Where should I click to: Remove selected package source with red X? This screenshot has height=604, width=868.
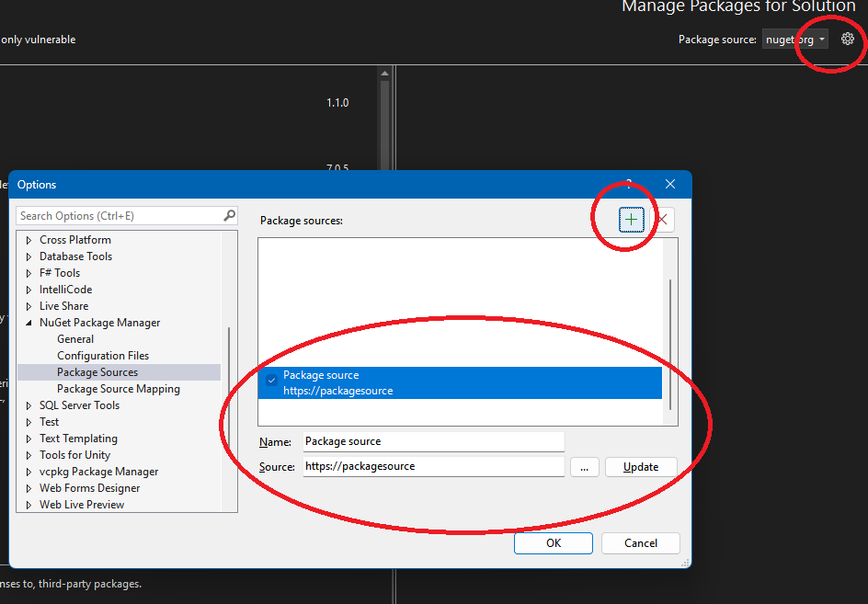click(x=662, y=220)
